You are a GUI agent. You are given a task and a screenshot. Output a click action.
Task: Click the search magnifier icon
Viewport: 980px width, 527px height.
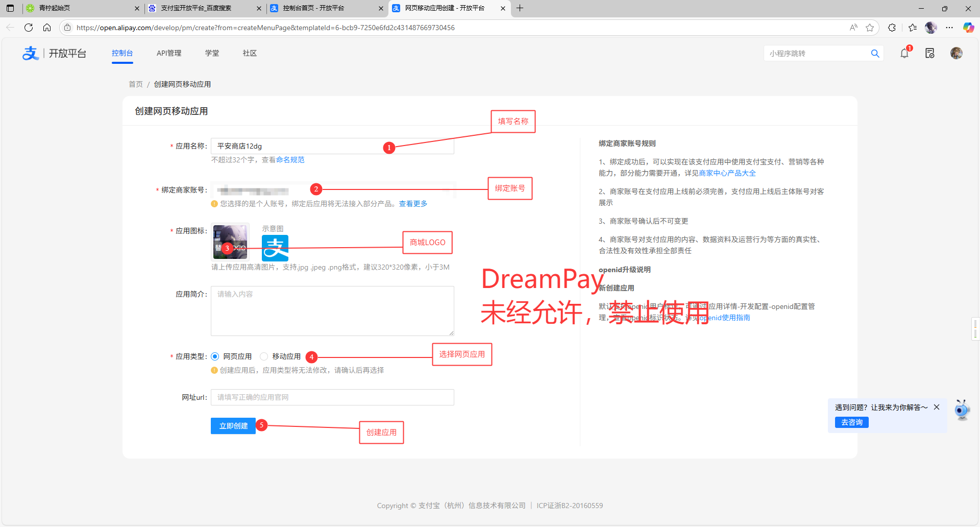point(875,54)
